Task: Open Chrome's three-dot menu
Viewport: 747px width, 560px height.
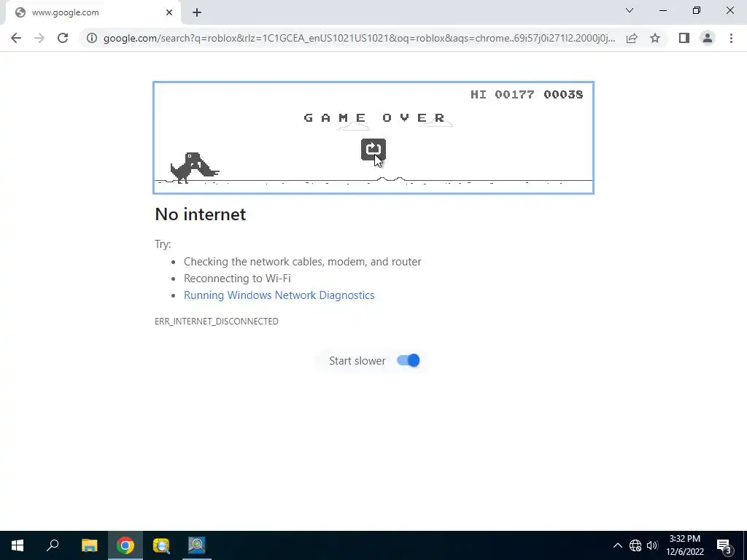Action: 731,38
